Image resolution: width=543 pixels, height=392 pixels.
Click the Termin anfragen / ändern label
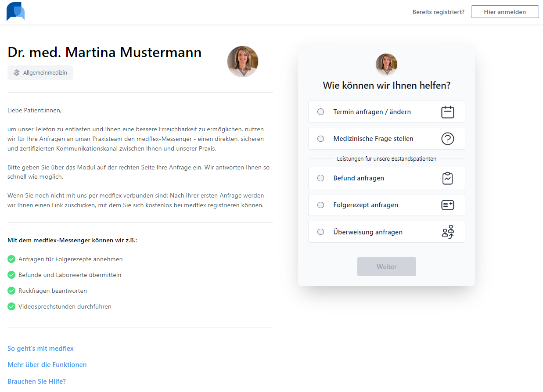(x=372, y=112)
